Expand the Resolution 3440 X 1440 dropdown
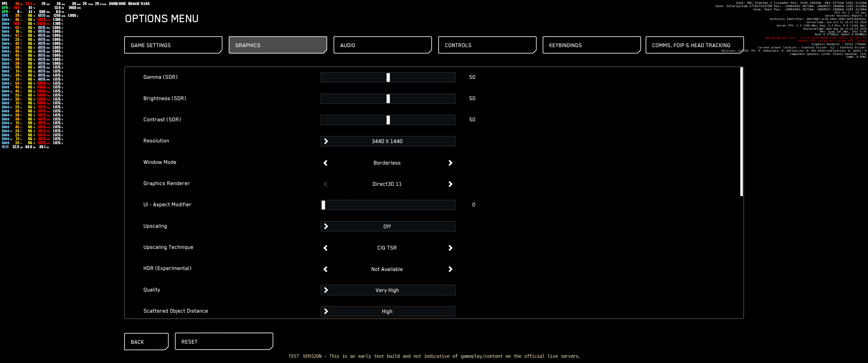The width and height of the screenshot is (868, 363). pos(388,141)
